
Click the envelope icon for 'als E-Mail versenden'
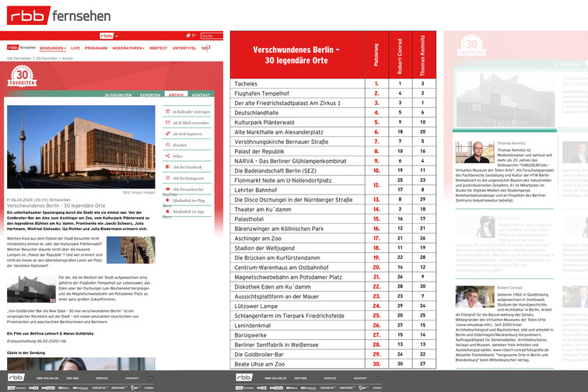point(167,123)
